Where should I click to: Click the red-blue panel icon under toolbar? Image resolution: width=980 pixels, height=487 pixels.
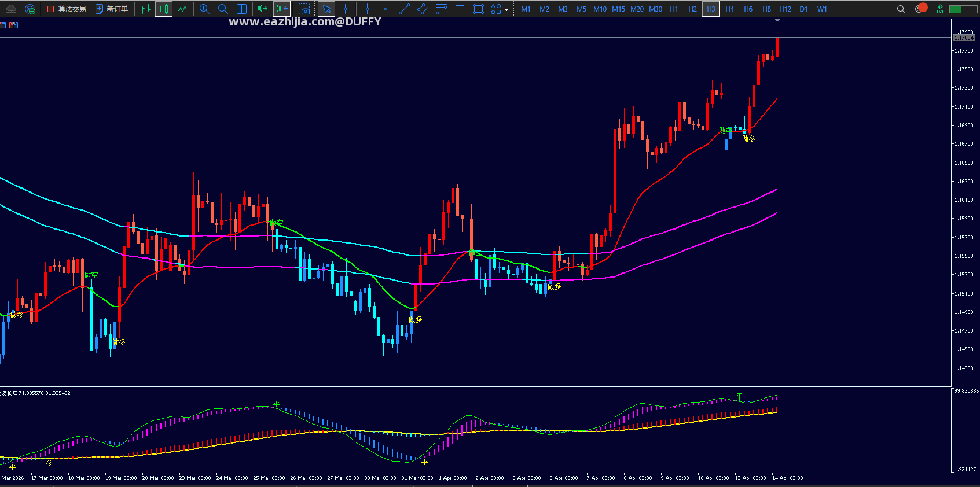14,25
